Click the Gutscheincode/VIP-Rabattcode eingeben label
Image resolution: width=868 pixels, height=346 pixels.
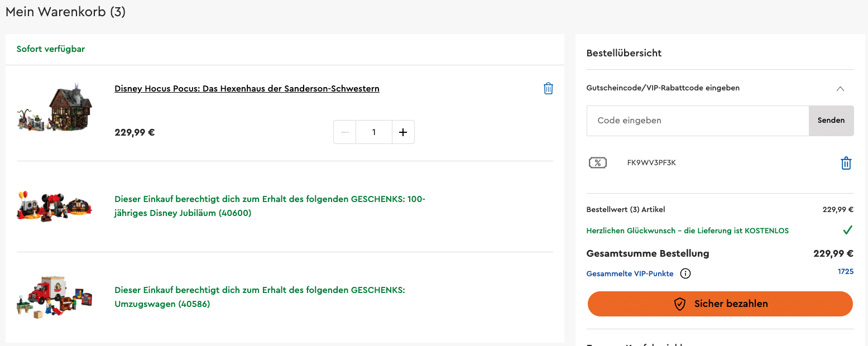coord(663,88)
